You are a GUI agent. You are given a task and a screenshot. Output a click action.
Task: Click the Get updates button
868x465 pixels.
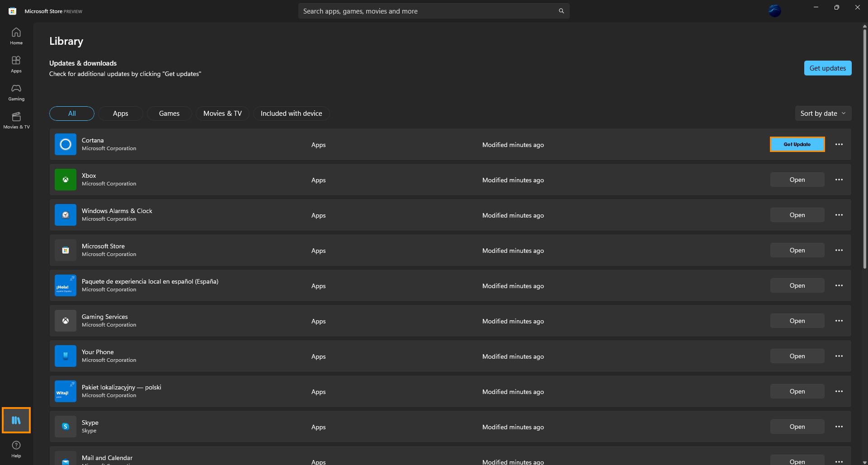click(x=828, y=68)
